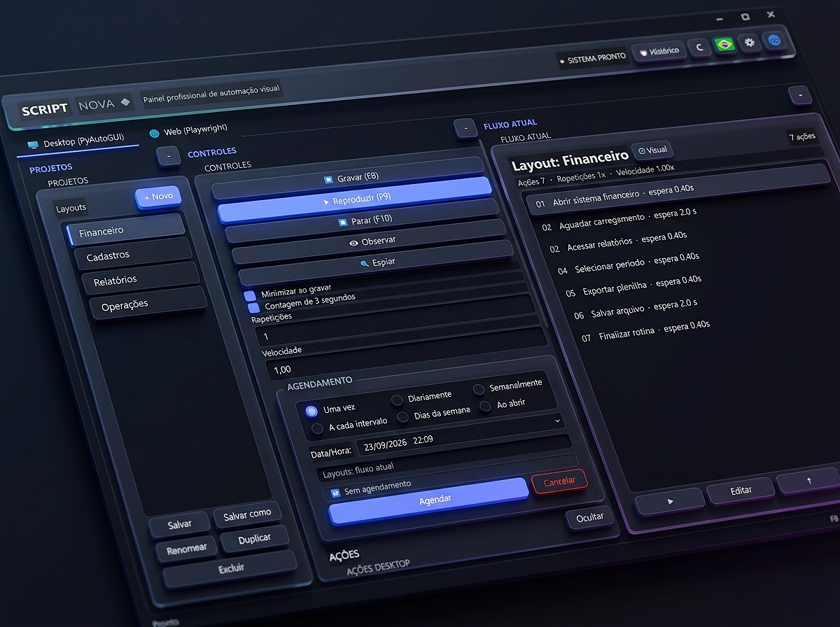Select step 04 Selecionar periodo

click(x=628, y=264)
